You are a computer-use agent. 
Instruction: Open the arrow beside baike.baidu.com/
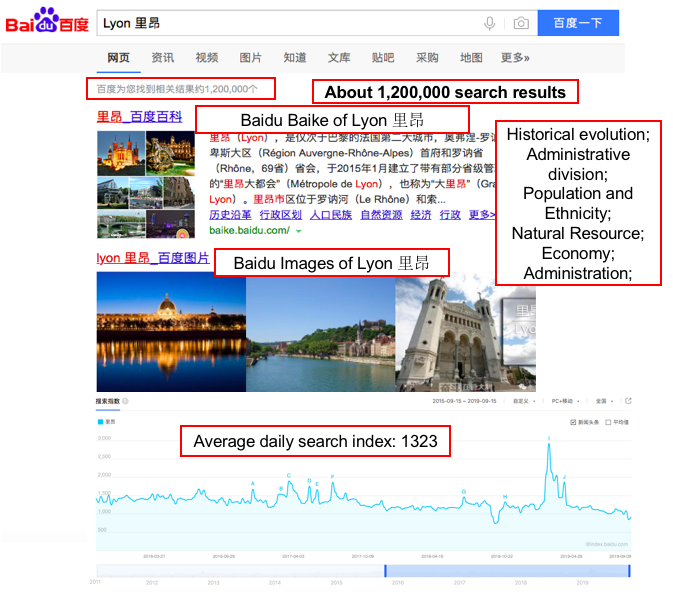click(299, 231)
